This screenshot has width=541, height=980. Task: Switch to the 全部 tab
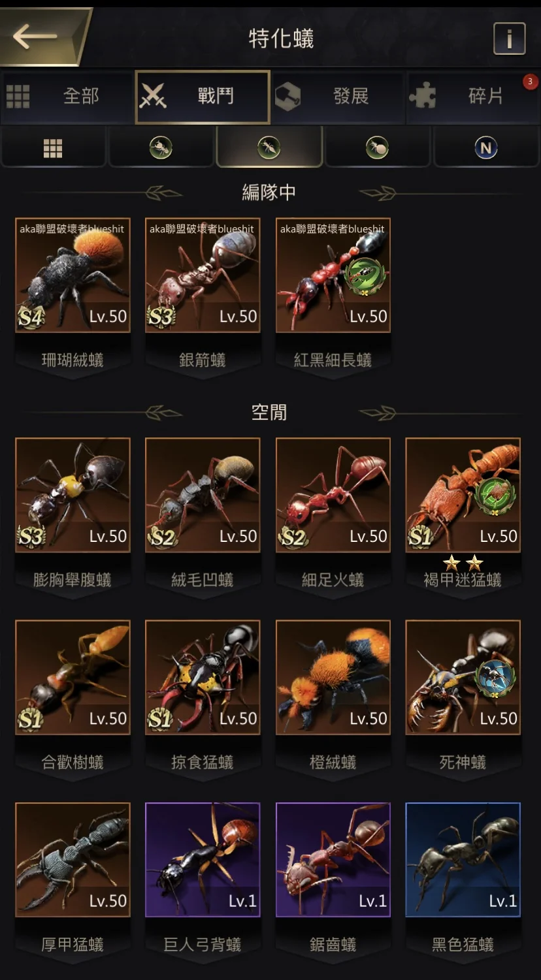coord(67,97)
